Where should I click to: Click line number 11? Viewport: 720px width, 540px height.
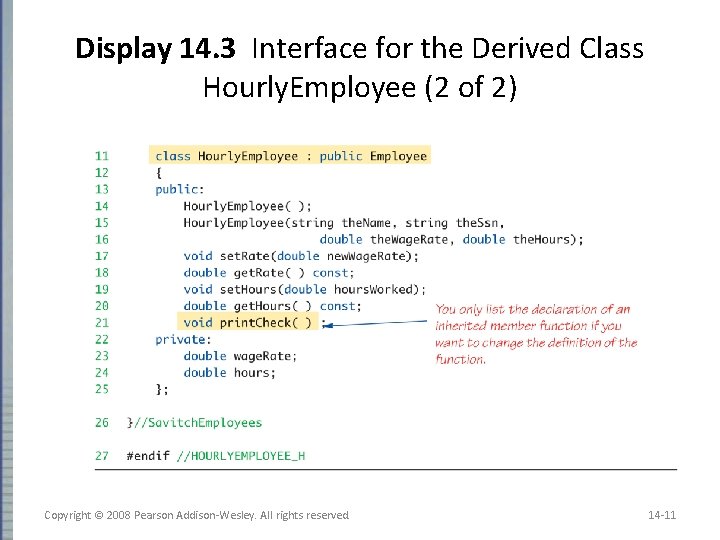coord(102,156)
